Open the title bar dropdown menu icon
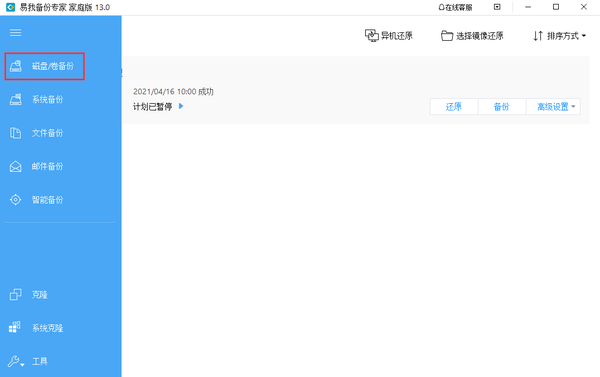The width and height of the screenshot is (600, 377). point(497,7)
